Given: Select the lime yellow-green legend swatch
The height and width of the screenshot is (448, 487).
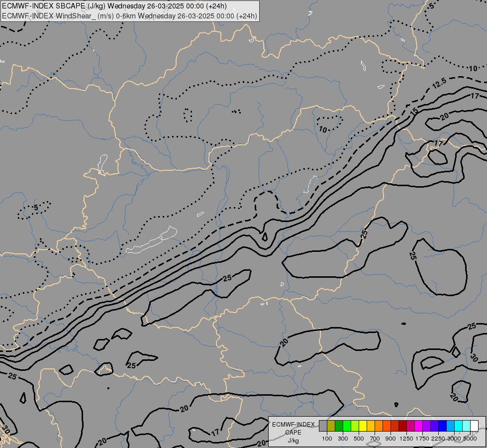Looking at the screenshot, I should point(355,426).
